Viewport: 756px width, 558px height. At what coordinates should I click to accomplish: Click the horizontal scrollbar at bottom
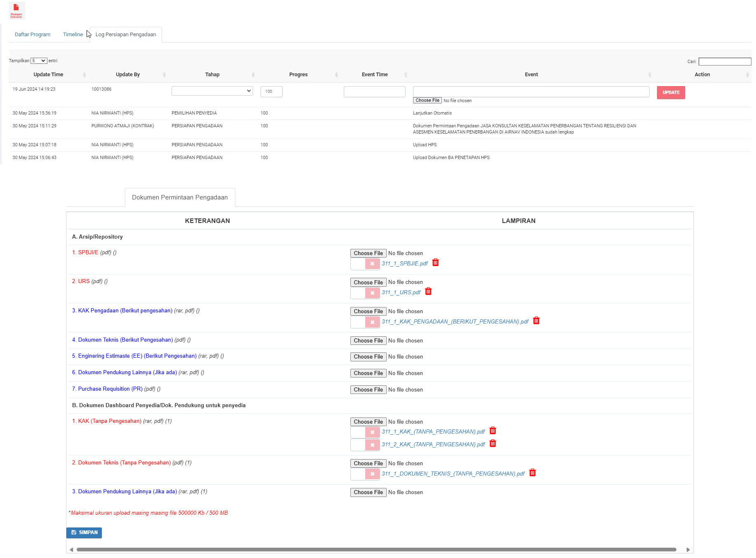click(376, 549)
